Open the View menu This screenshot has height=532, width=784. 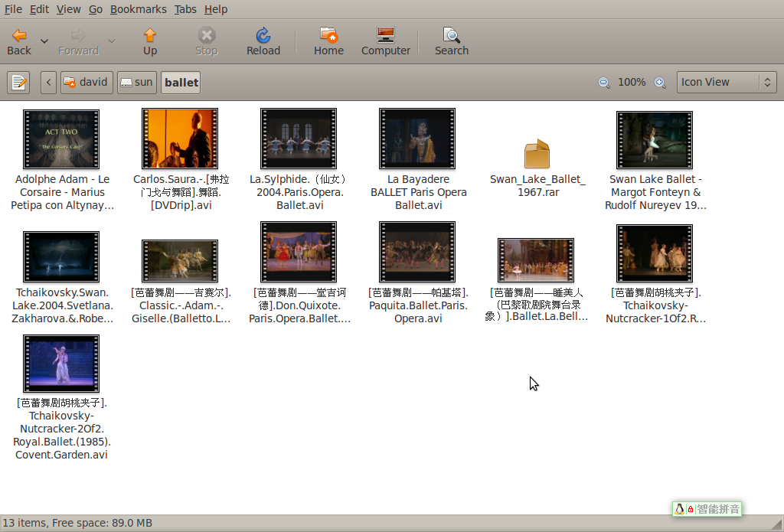[68, 9]
